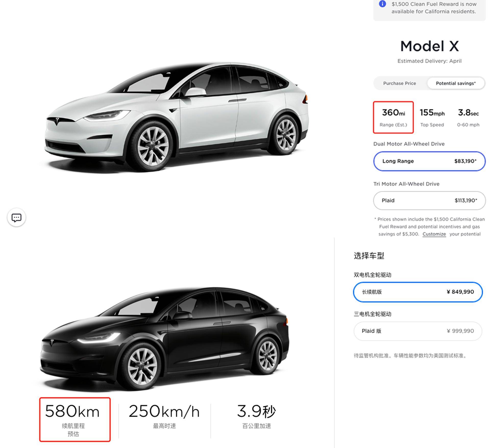Select the Long Range $83,190 option

pos(429,161)
